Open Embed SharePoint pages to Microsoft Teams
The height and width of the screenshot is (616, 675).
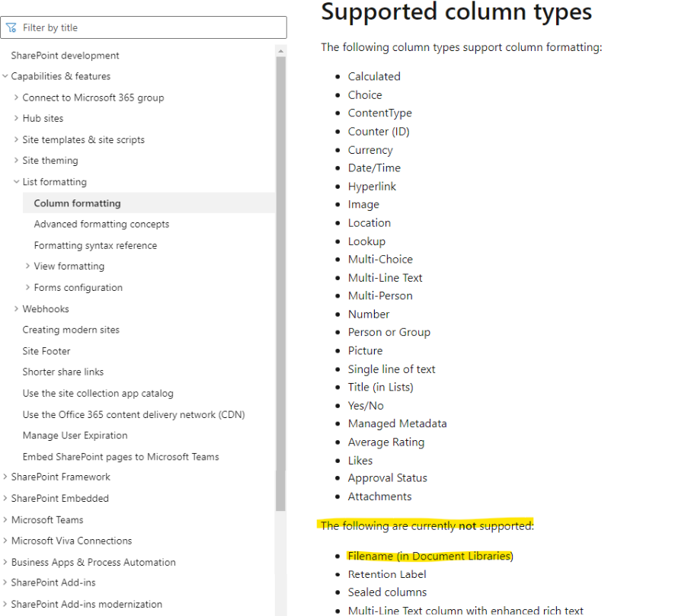tap(120, 457)
